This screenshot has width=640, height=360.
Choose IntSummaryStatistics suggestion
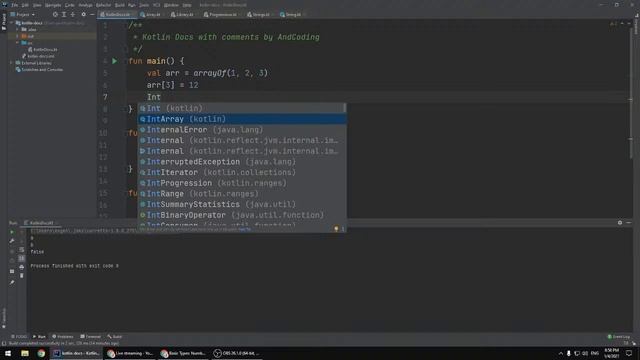(x=242, y=204)
